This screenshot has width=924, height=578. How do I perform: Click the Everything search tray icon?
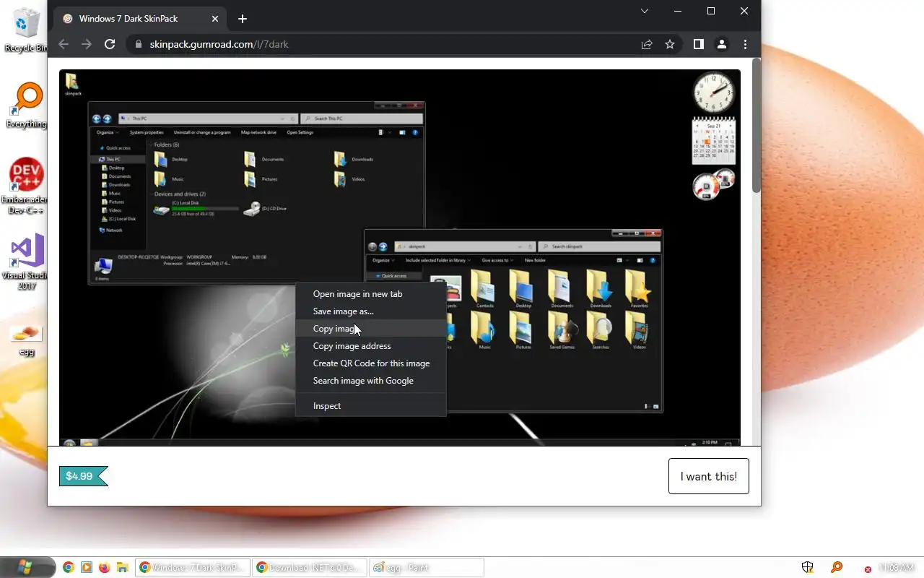click(837, 568)
